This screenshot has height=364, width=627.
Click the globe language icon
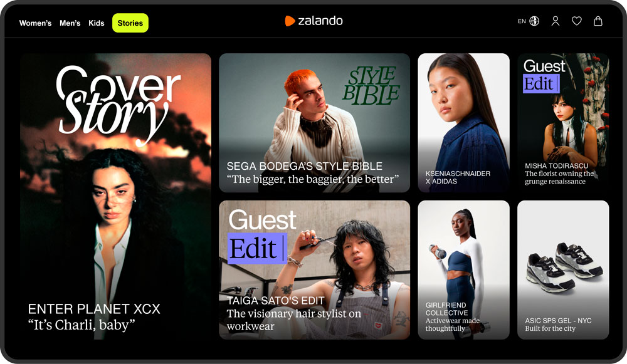click(534, 21)
